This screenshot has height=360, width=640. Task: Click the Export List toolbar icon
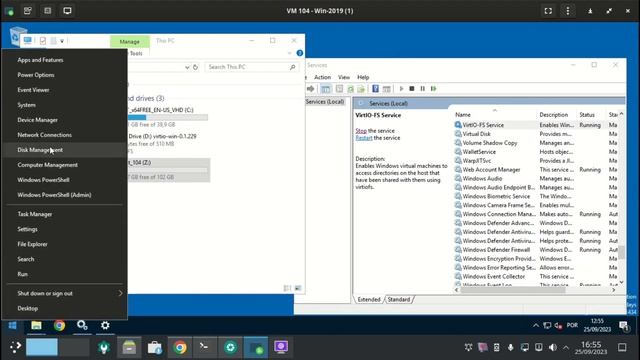pos(361,89)
